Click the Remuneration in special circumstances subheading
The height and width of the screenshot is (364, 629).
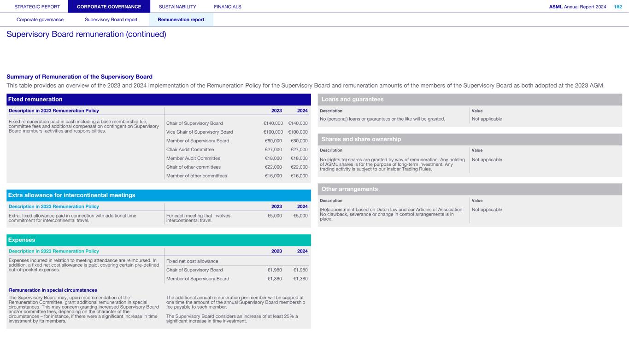(53, 290)
